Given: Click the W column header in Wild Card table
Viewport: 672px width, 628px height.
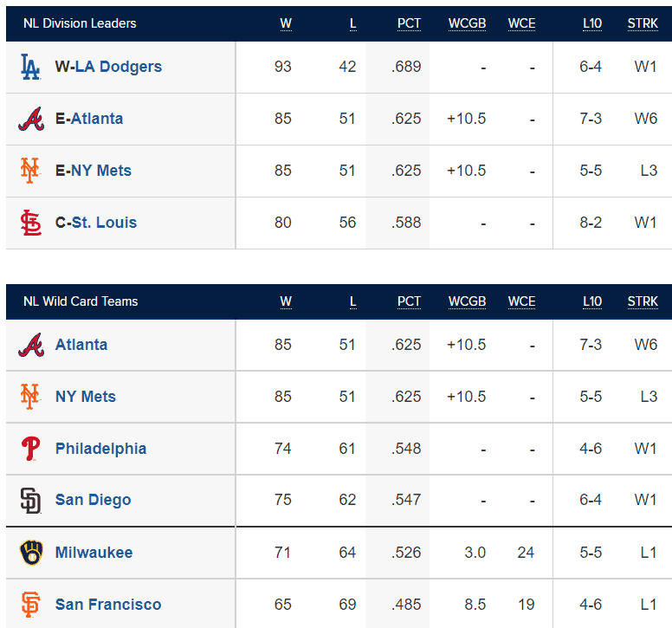Looking at the screenshot, I should (286, 301).
